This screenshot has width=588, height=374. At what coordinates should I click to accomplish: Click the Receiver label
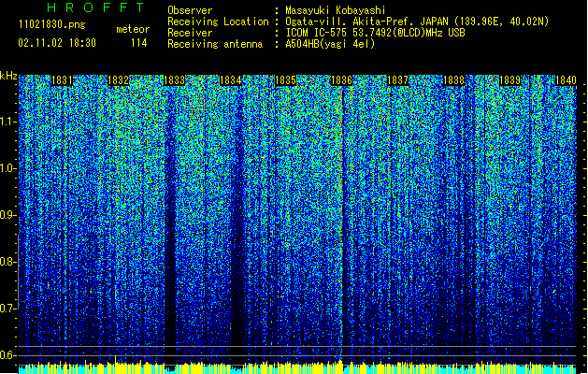(x=190, y=33)
